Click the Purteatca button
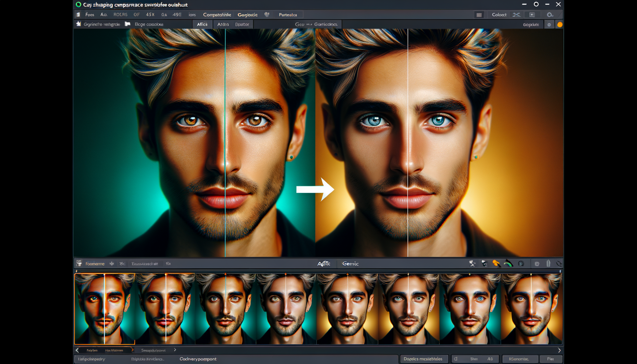This screenshot has height=364, width=637. [x=288, y=15]
